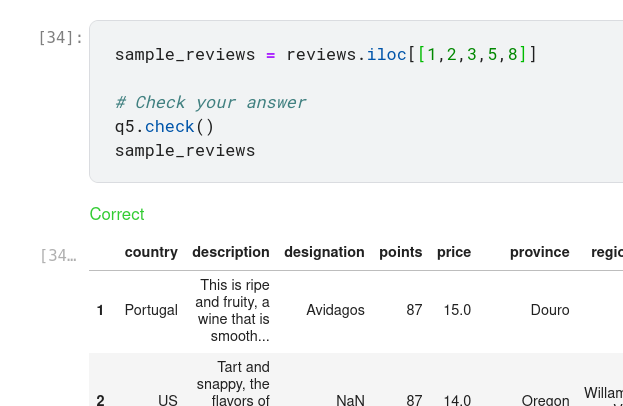Select the 'points' column header
Screen dimensions: 623x406
(400, 252)
